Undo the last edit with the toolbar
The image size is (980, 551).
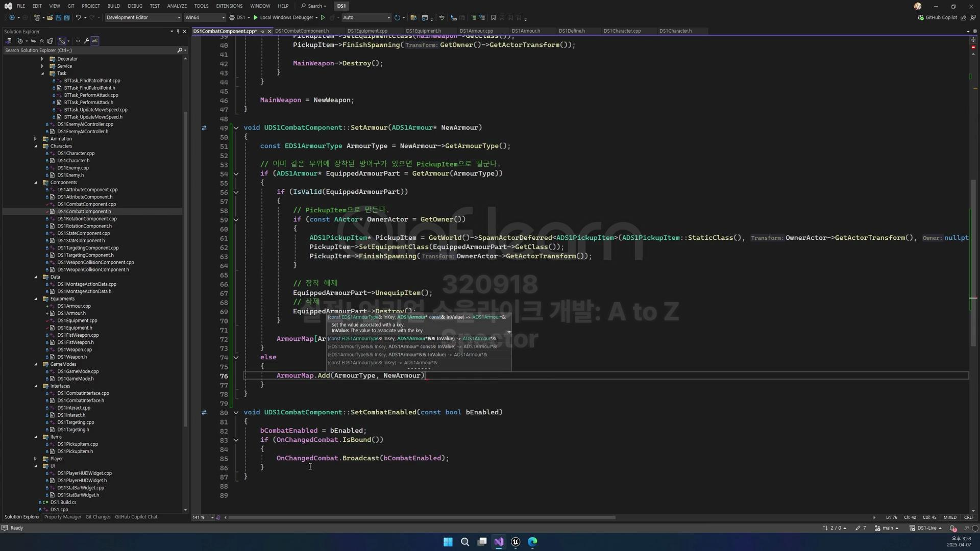(78, 17)
